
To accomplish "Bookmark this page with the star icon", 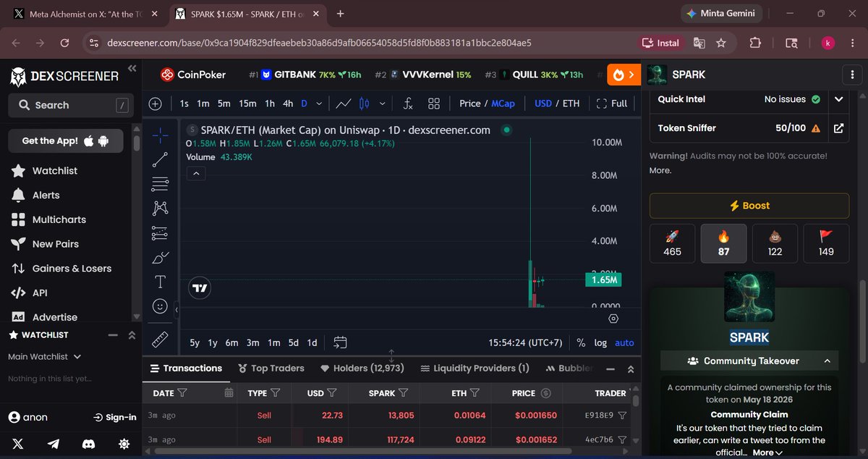I will tap(721, 43).
